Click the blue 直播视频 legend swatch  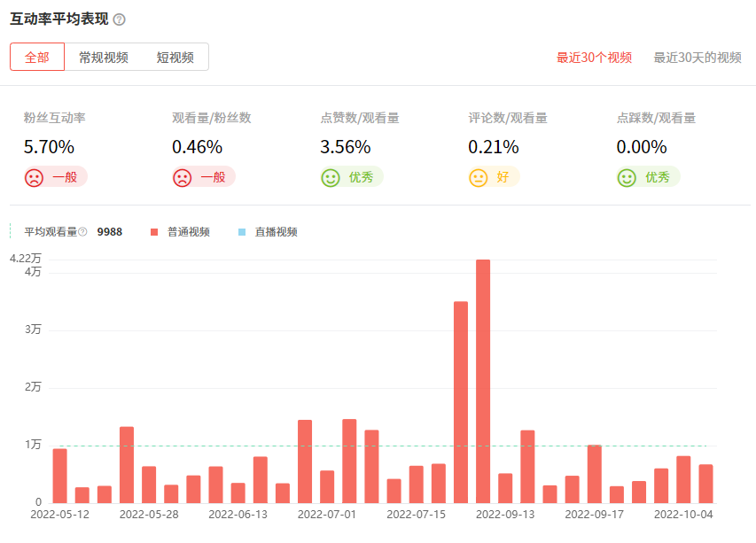pos(242,232)
